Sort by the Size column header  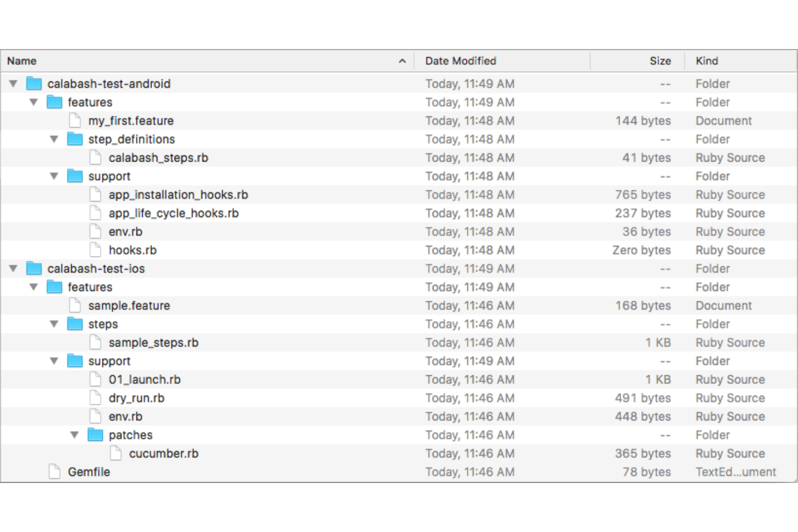(637, 61)
